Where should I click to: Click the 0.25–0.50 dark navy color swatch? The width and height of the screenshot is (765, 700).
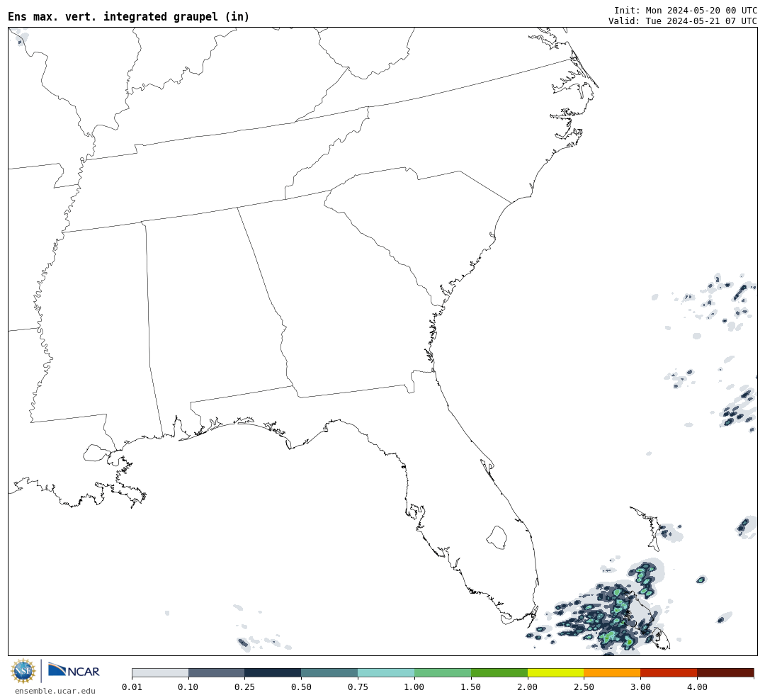point(273,673)
